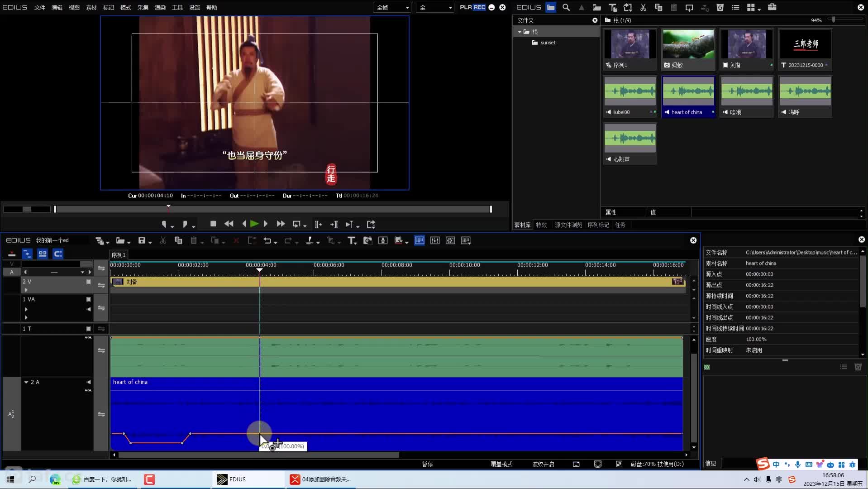Mute the 2 A audio track
This screenshot has width=868, height=489.
[x=88, y=382]
